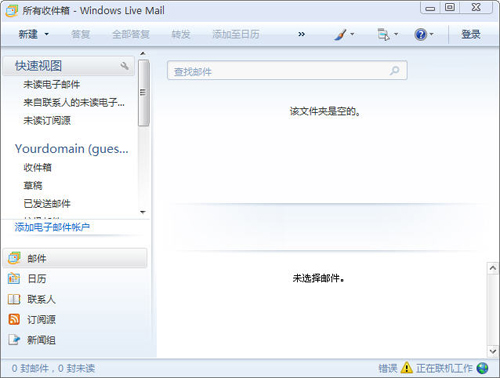The image size is (500, 378).
Task: Open the New (新建) message button
Action: (28, 34)
